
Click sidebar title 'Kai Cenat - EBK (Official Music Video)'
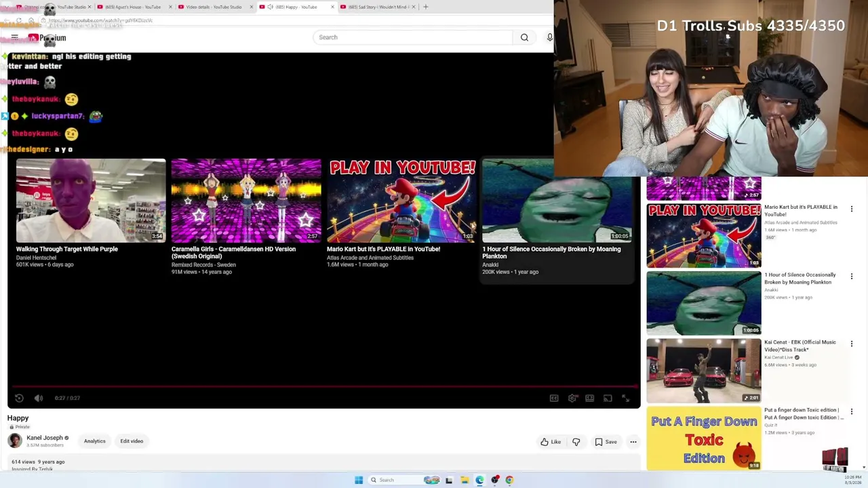[x=800, y=346]
